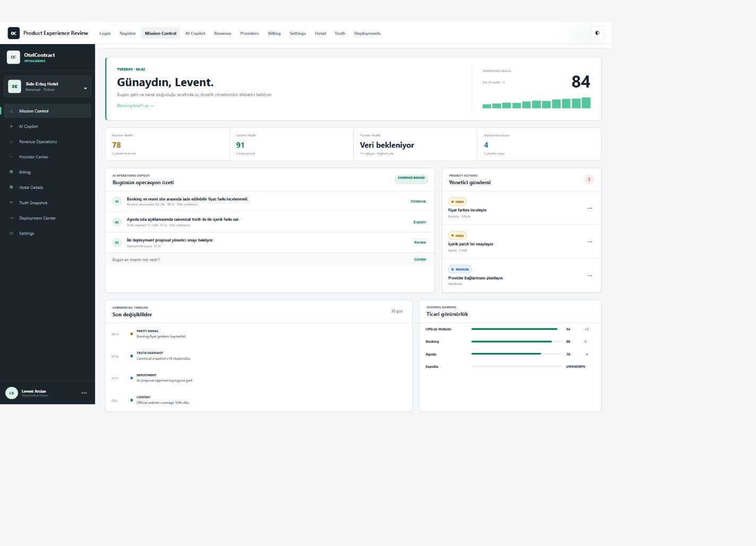The image size is (756, 546).
Task: Click the Morning brief'i aç link
Action: coord(135,106)
